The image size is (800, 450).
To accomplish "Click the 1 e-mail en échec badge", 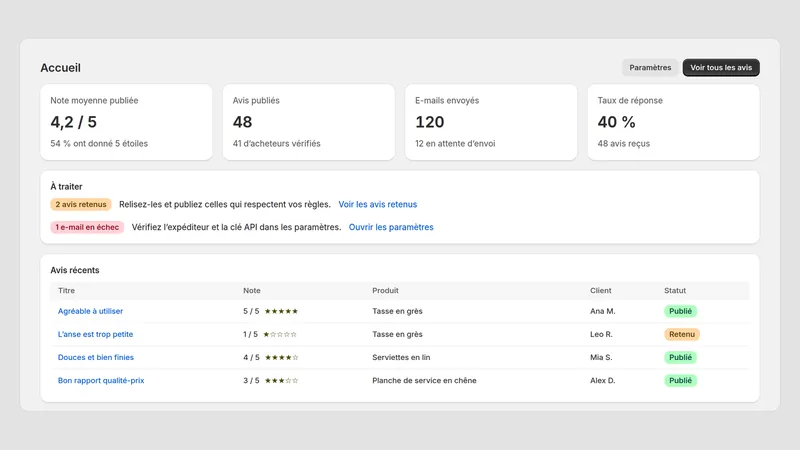I will click(x=87, y=227).
